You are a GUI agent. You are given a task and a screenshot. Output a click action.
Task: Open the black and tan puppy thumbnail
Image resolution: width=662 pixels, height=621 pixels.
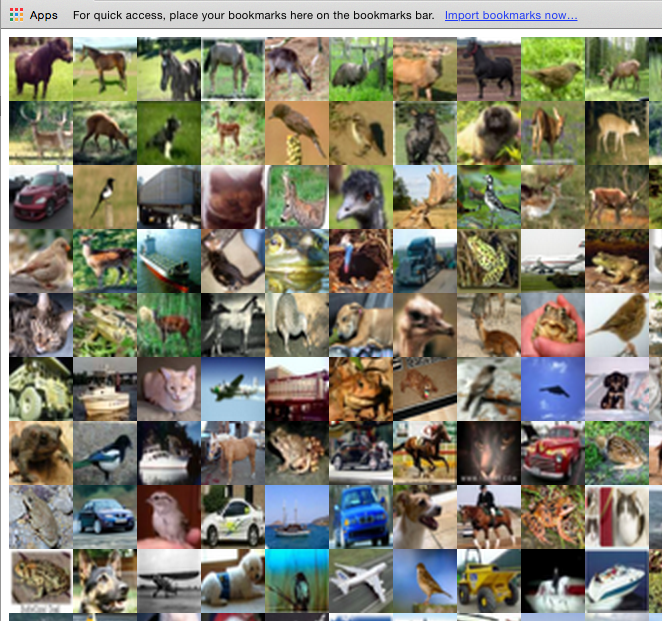[617, 389]
